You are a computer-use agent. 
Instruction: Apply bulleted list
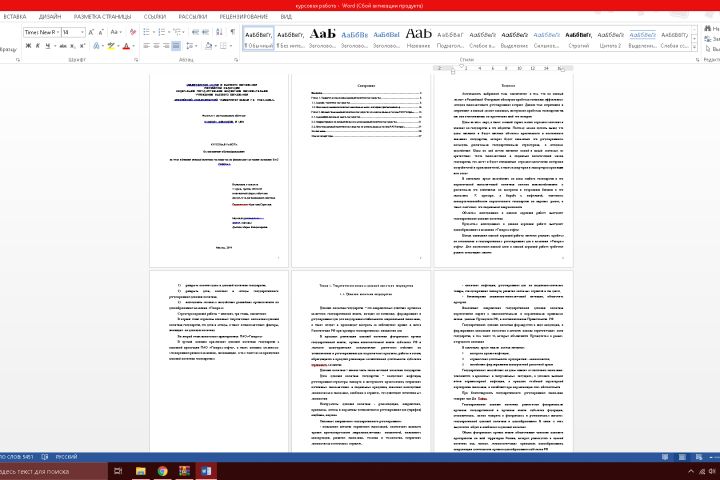[x=146, y=32]
